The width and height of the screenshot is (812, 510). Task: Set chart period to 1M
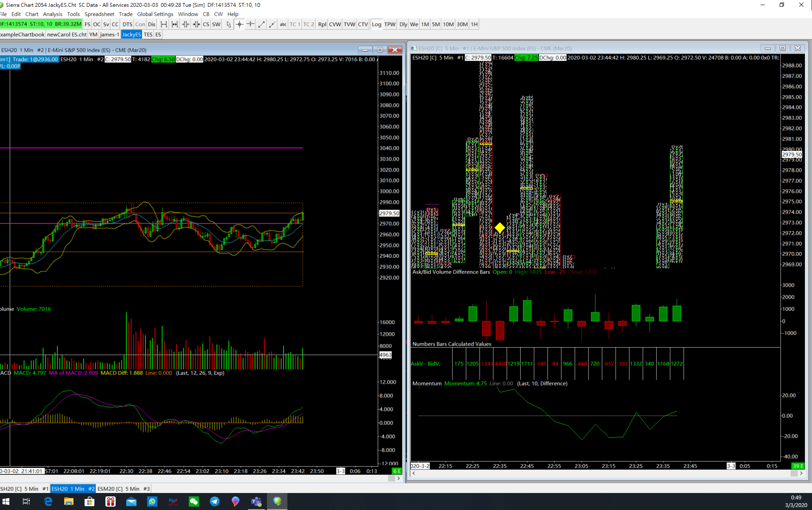pos(425,24)
